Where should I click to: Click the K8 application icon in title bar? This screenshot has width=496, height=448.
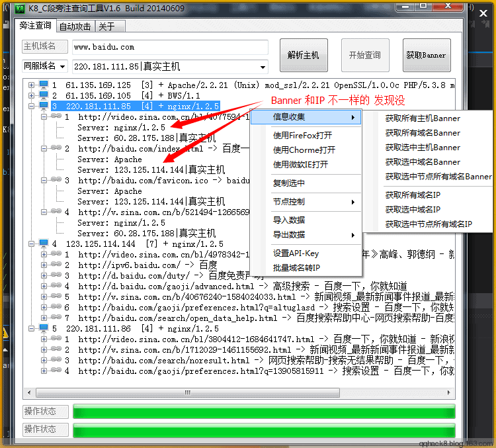coord(20,8)
